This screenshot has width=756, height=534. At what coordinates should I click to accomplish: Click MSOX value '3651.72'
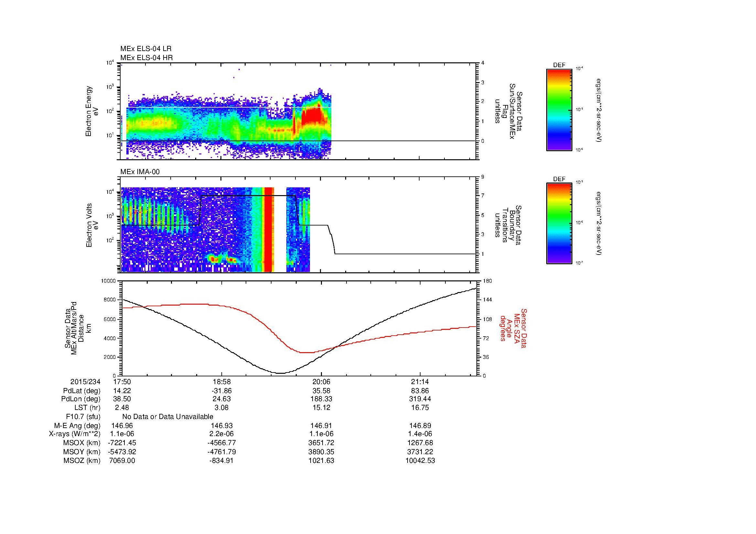[x=321, y=443]
